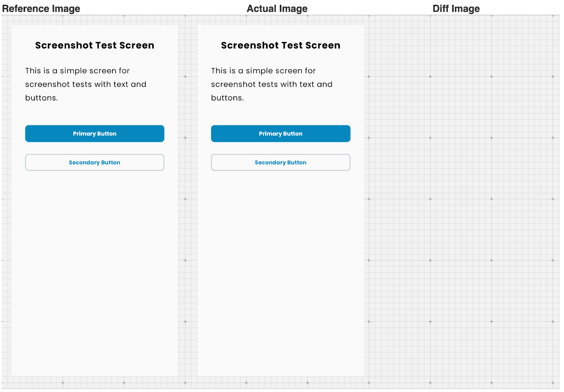The image size is (564, 392).
Task: Select the Reference Image's "Screenshot Test Screen" heading
Action: (x=94, y=45)
